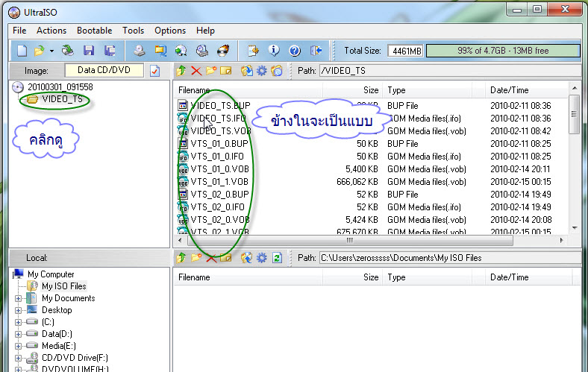Click the green refresh icon in local pane
Image resolution: width=588 pixels, height=372 pixels.
click(x=277, y=258)
